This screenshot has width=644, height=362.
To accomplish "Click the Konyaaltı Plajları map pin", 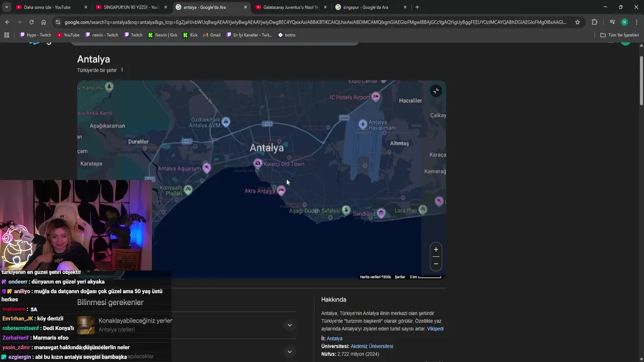I will (x=188, y=190).
